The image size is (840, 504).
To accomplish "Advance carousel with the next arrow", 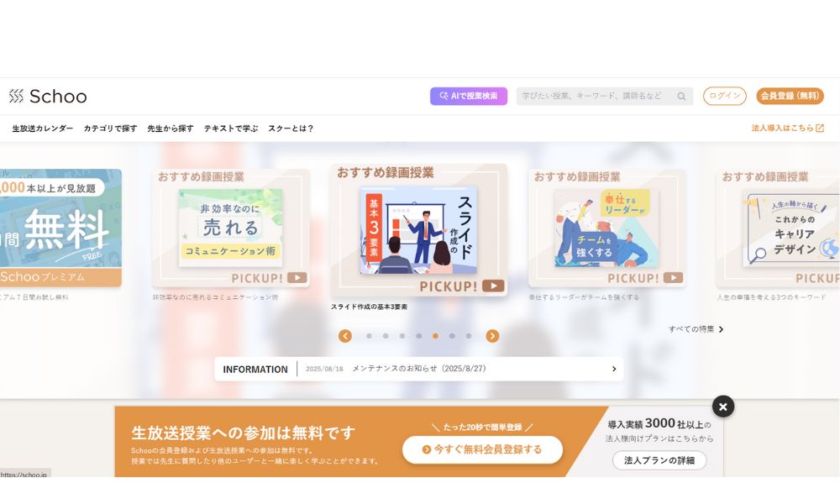I will point(492,336).
